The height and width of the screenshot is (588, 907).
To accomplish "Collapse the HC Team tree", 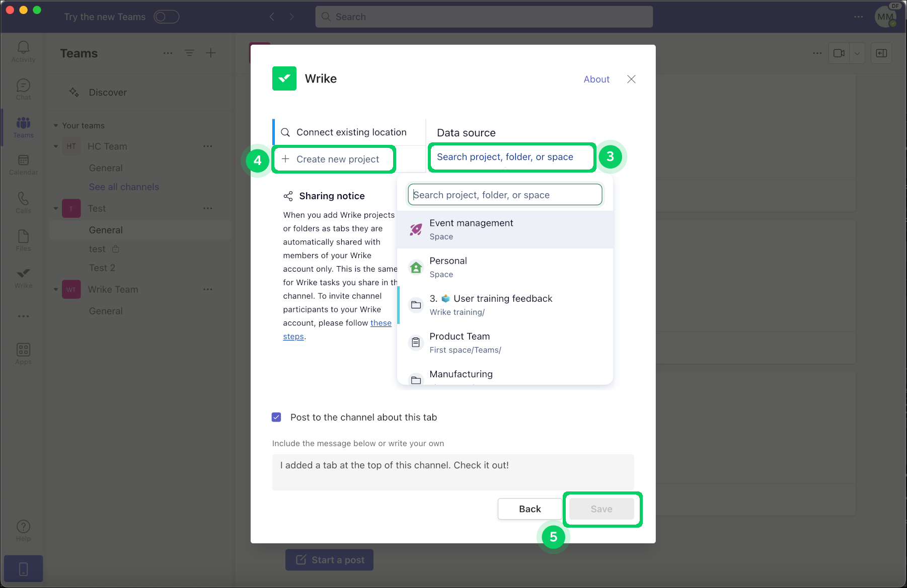I will point(56,146).
